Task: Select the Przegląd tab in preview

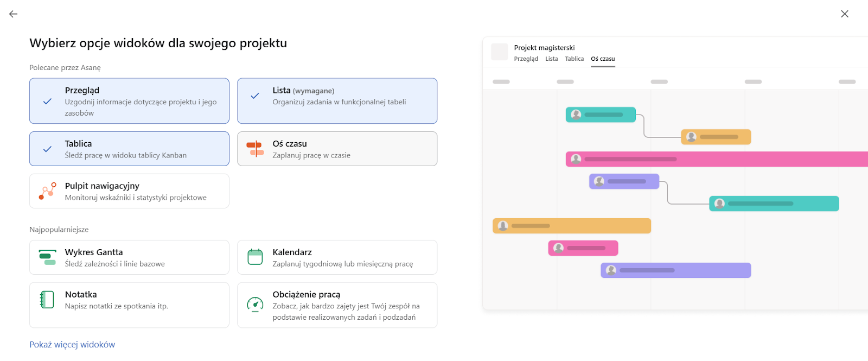Action: pos(526,59)
